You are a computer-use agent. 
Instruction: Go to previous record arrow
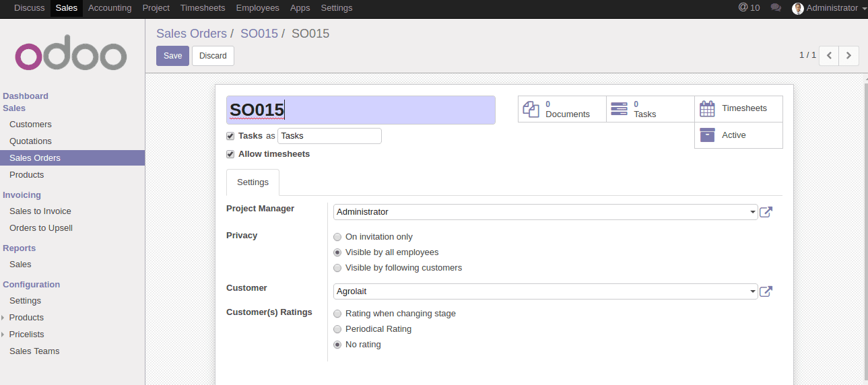[x=829, y=55]
